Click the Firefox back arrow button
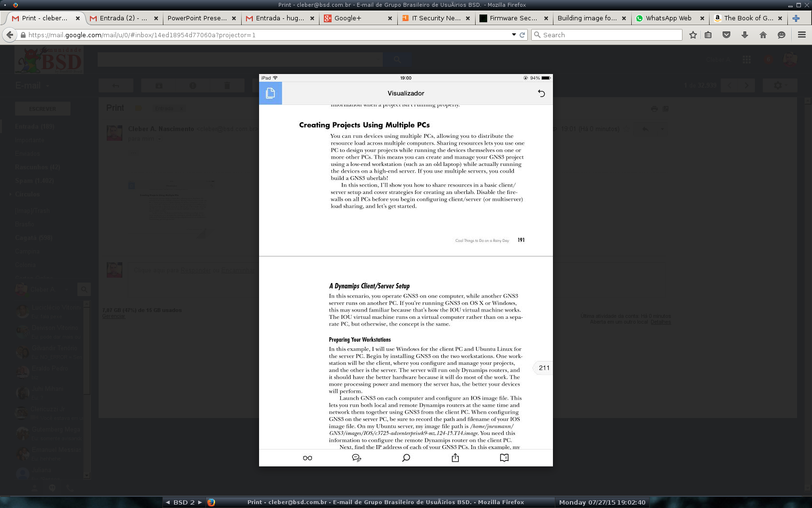Screen dimensions: 812x508 pos(10,35)
